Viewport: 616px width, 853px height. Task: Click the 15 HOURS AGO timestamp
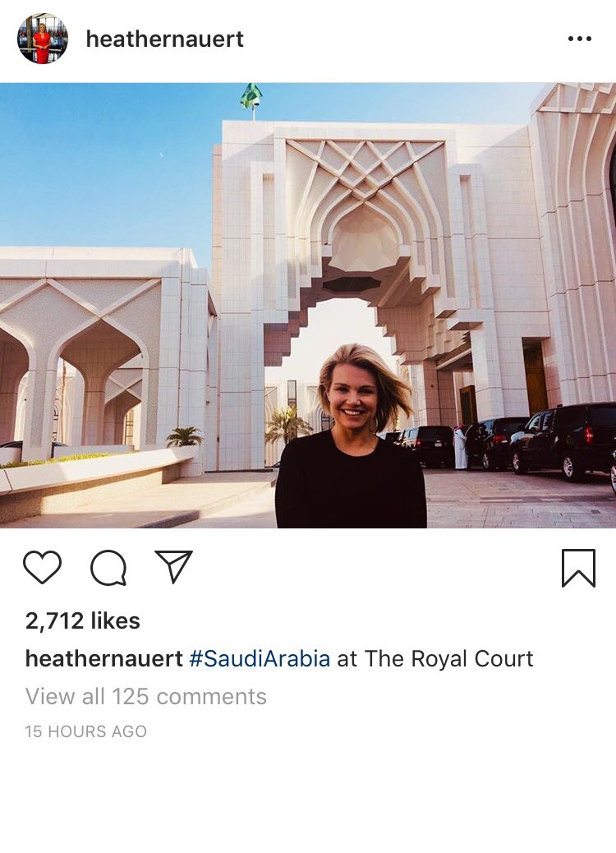86,731
